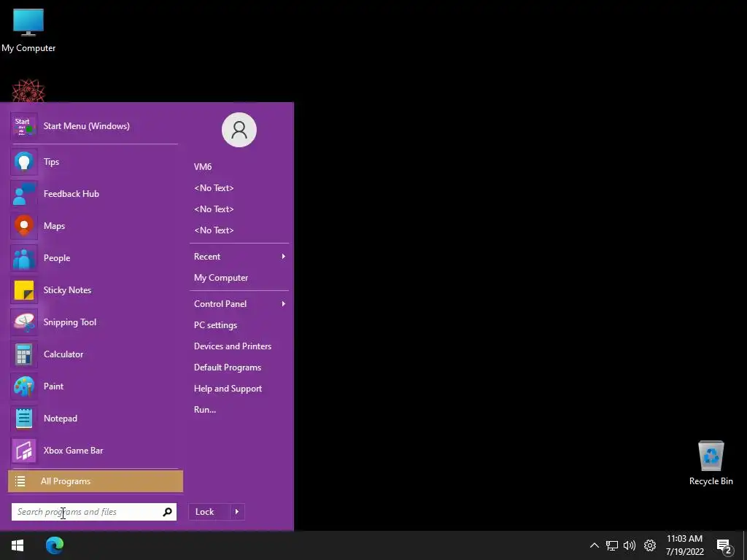Screen dimensions: 747x560
Task: Open Xbox Game Bar icon
Action: pos(24,451)
